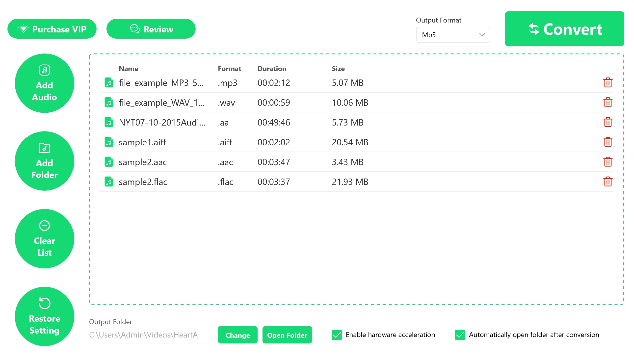This screenshot has width=634, height=364.
Task: Select the file_example_MP3_5... file name
Action: coord(161,83)
